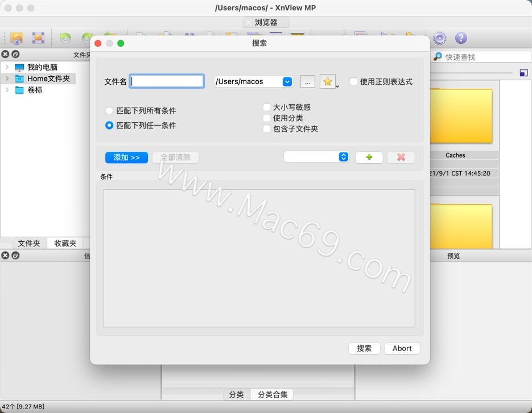This screenshot has height=413, width=532.
Task: Open the empty criteria type dropdown
Action: 316,157
